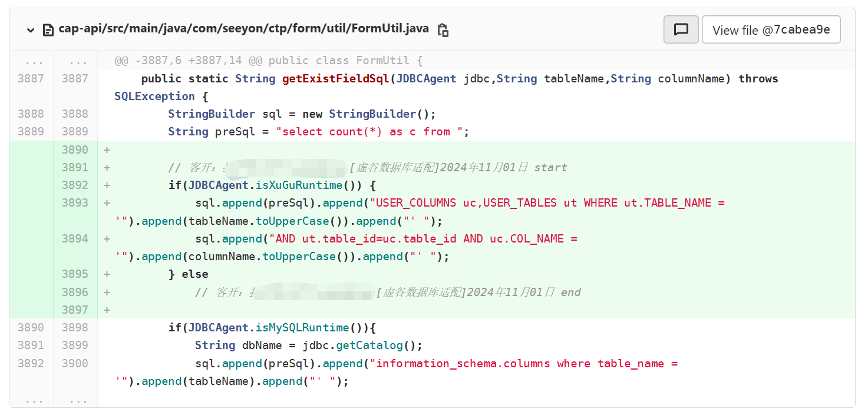Screen dimensions: 868x412
Task: Click old line number 3892
Action: tap(31, 363)
